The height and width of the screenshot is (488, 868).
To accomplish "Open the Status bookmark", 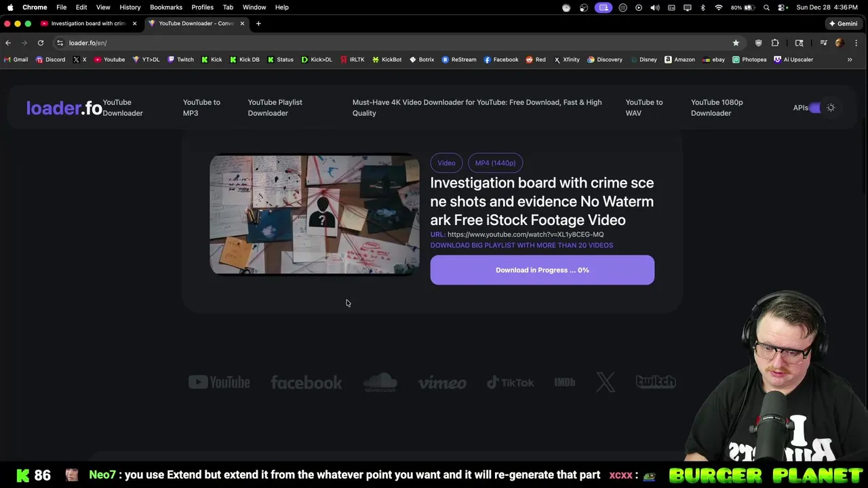I will [x=280, y=60].
